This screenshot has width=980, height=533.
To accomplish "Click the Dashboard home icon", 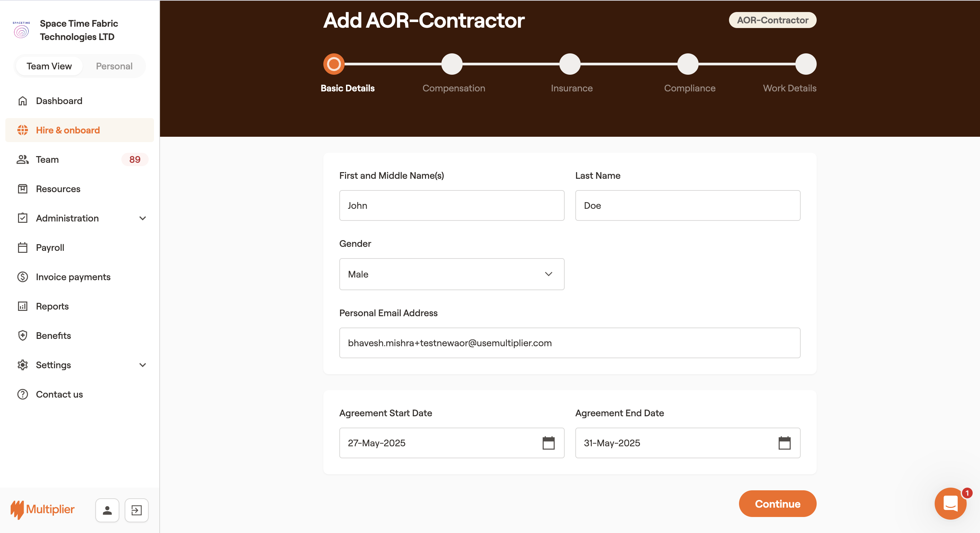I will (22, 101).
